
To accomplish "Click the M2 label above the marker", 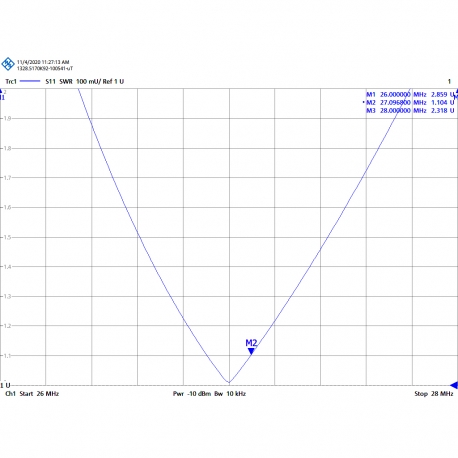I will point(251,343).
